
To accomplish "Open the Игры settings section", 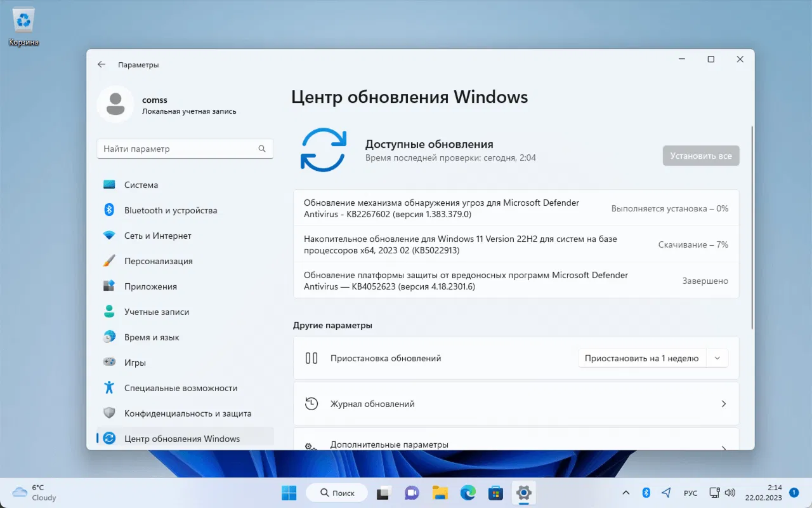I will (185, 363).
